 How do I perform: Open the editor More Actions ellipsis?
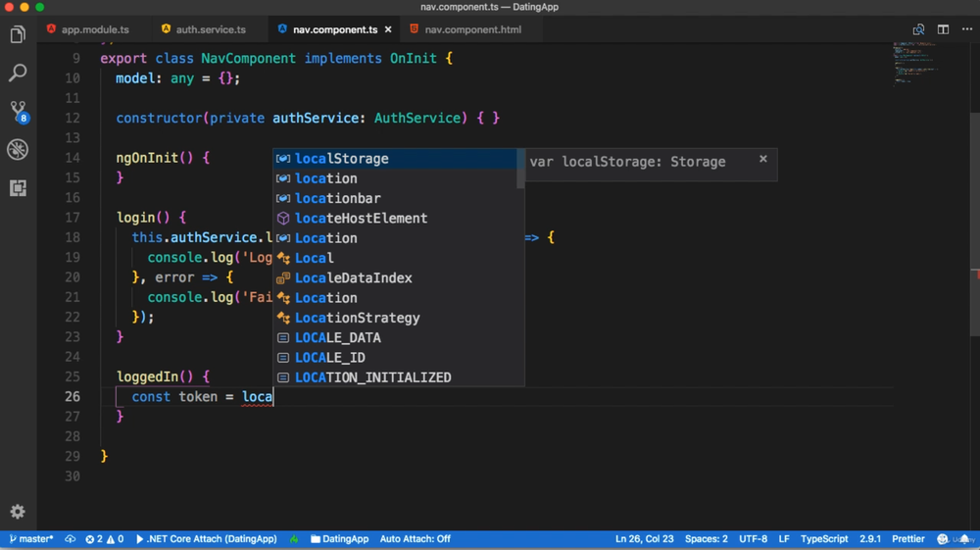pos(967,29)
